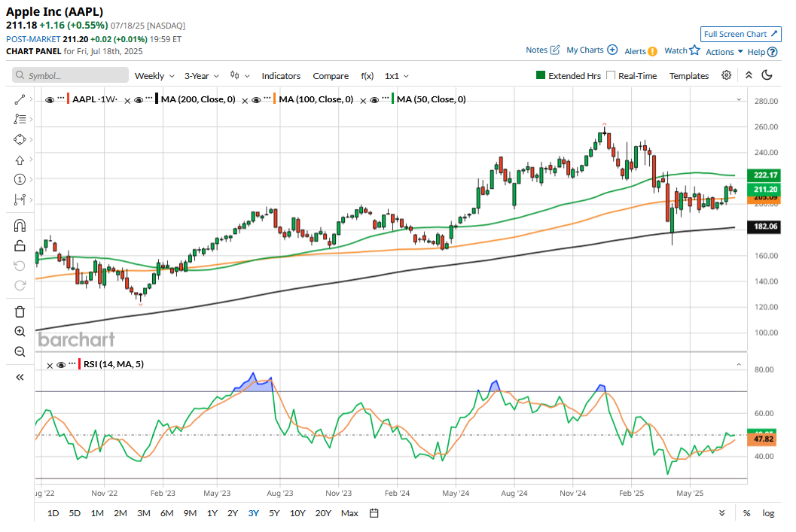Click the Symbol search field

[x=71, y=75]
